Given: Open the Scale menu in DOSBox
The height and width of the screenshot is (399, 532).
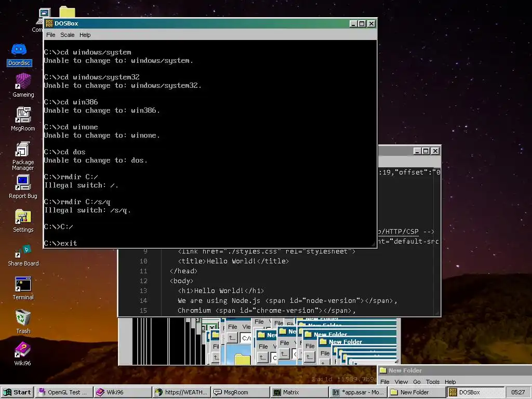Looking at the screenshot, I should [x=67, y=35].
